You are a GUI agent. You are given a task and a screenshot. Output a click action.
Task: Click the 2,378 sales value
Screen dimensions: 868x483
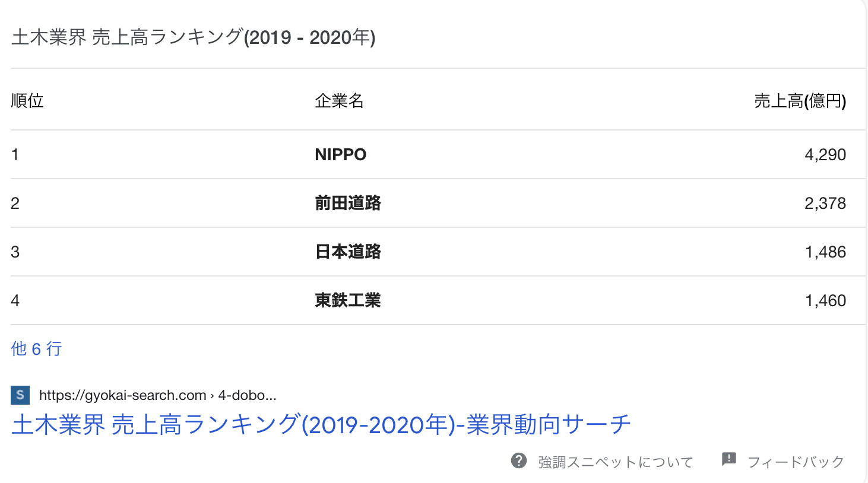tap(825, 204)
